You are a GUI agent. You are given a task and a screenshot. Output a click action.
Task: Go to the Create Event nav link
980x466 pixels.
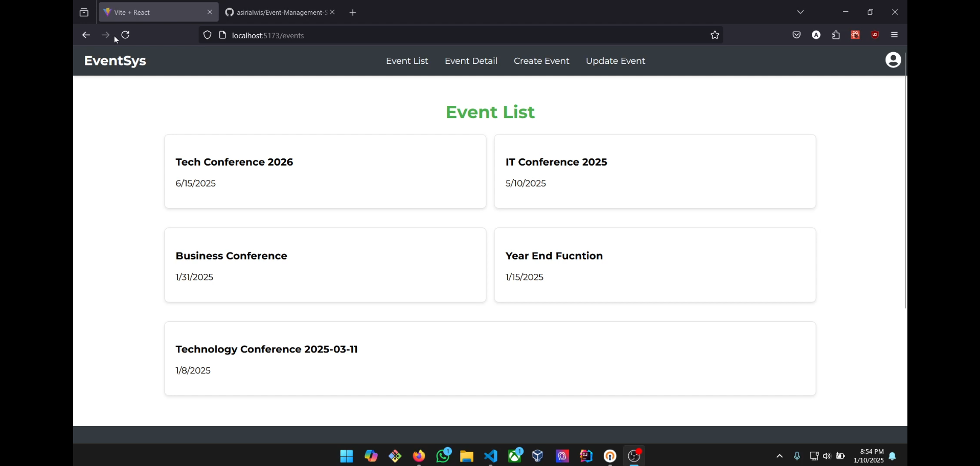click(541, 61)
